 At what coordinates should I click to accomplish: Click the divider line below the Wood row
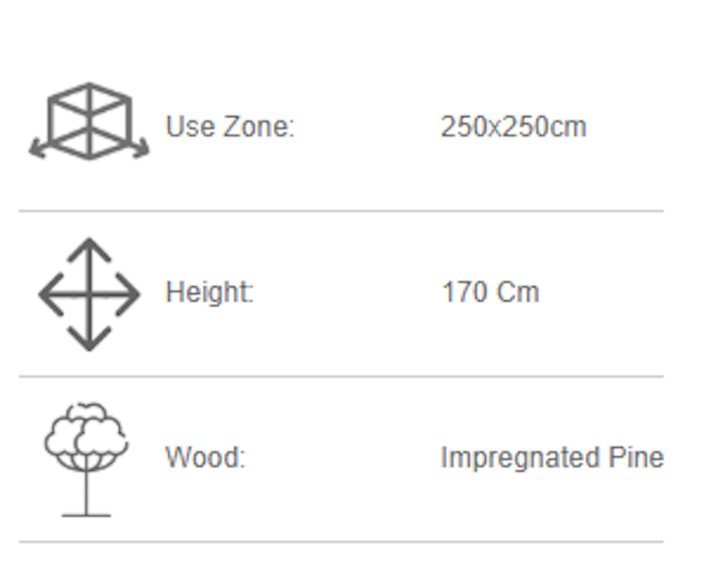pos(341,541)
